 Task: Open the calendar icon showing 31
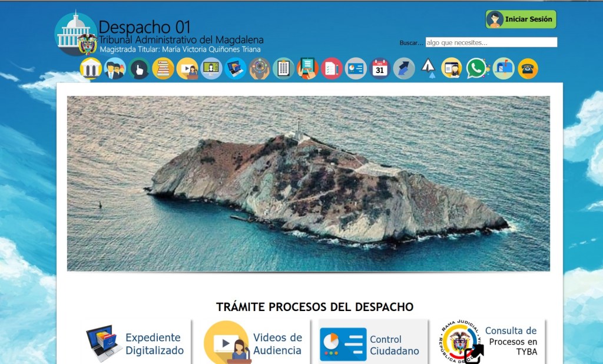[x=380, y=69]
